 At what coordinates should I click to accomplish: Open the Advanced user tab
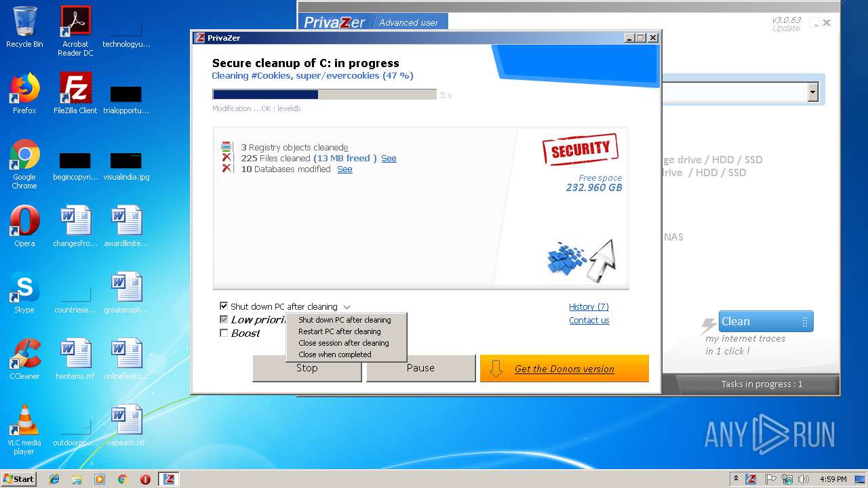coord(408,22)
